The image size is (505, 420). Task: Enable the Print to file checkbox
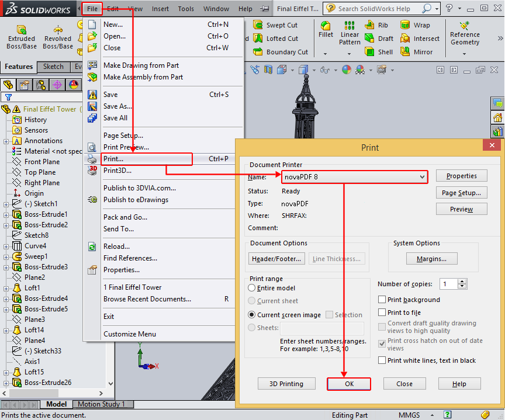pos(382,312)
